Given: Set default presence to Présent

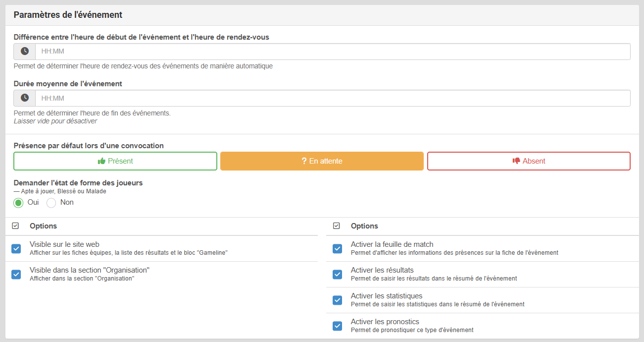Looking at the screenshot, I should click(x=115, y=161).
